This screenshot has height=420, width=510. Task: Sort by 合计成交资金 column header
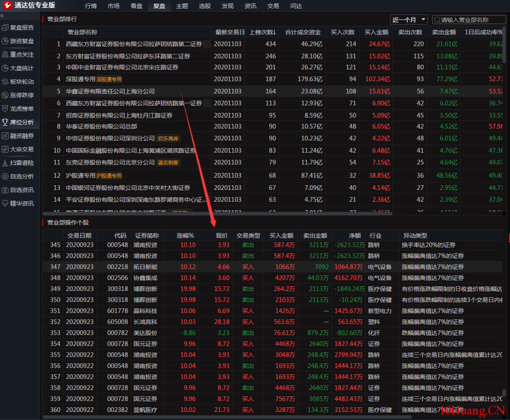[303, 32]
